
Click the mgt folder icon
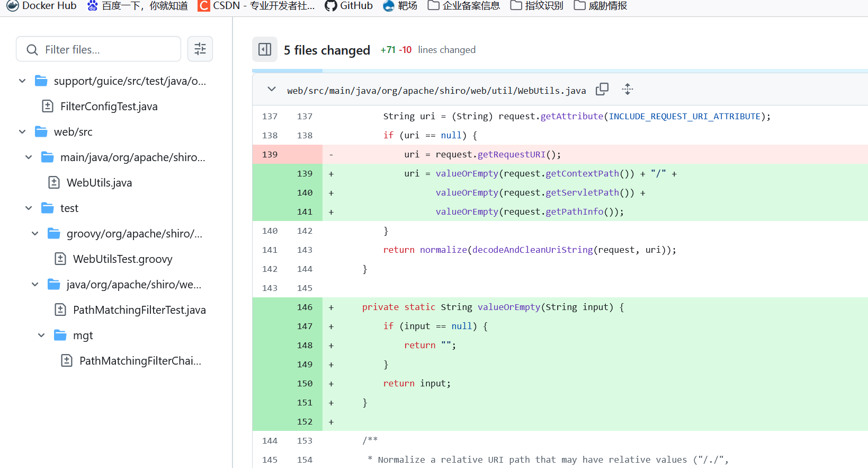coord(60,335)
